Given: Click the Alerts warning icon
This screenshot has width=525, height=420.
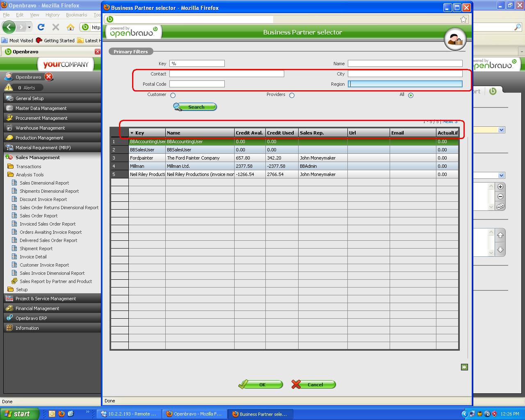Looking at the screenshot, I should [9, 87].
